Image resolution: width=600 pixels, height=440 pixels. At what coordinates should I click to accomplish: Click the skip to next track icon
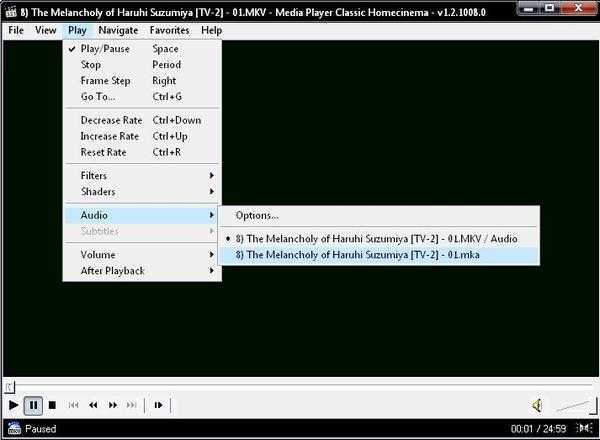[x=132, y=405]
